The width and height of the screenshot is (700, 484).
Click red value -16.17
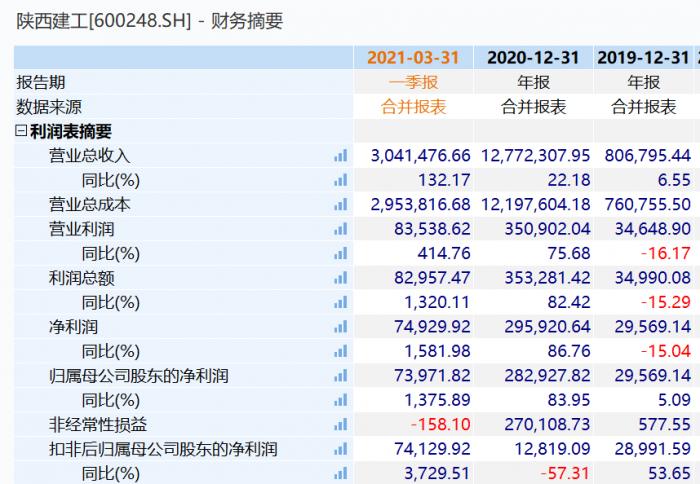point(666,254)
